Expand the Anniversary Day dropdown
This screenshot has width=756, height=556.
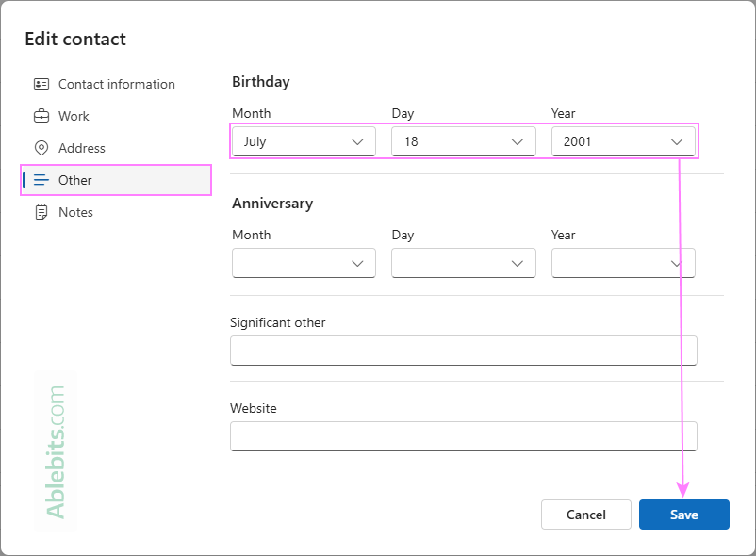[x=464, y=263]
